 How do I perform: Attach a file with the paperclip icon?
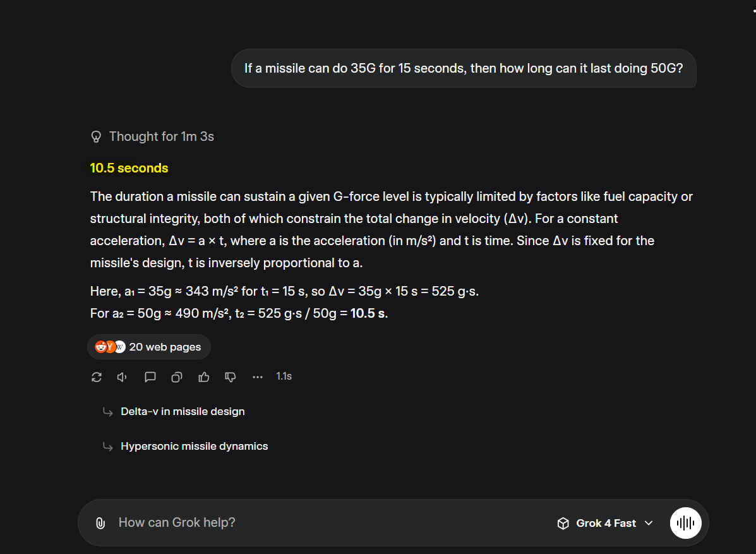(x=100, y=523)
